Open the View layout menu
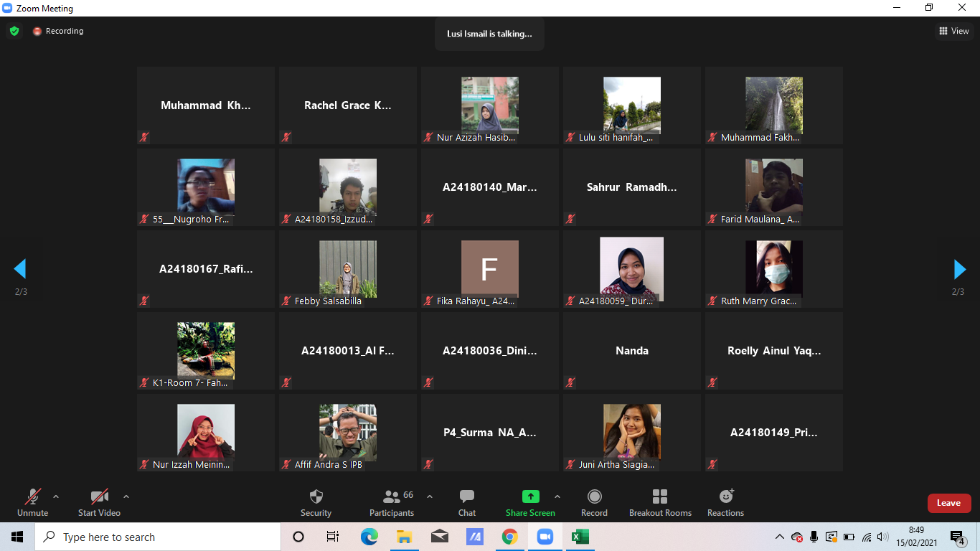 (953, 31)
